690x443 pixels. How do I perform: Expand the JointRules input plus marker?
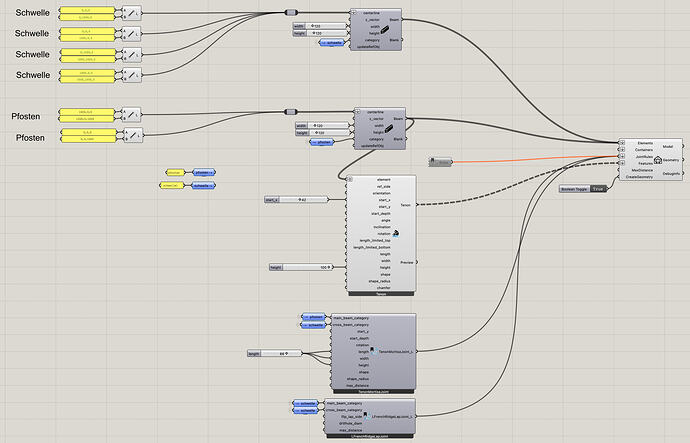click(x=622, y=157)
